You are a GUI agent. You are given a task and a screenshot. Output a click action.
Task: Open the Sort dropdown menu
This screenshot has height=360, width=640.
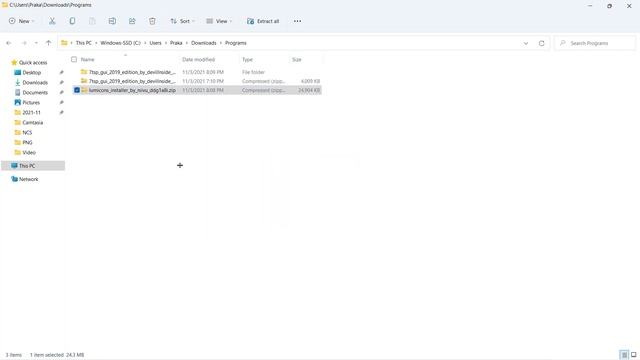click(x=182, y=21)
